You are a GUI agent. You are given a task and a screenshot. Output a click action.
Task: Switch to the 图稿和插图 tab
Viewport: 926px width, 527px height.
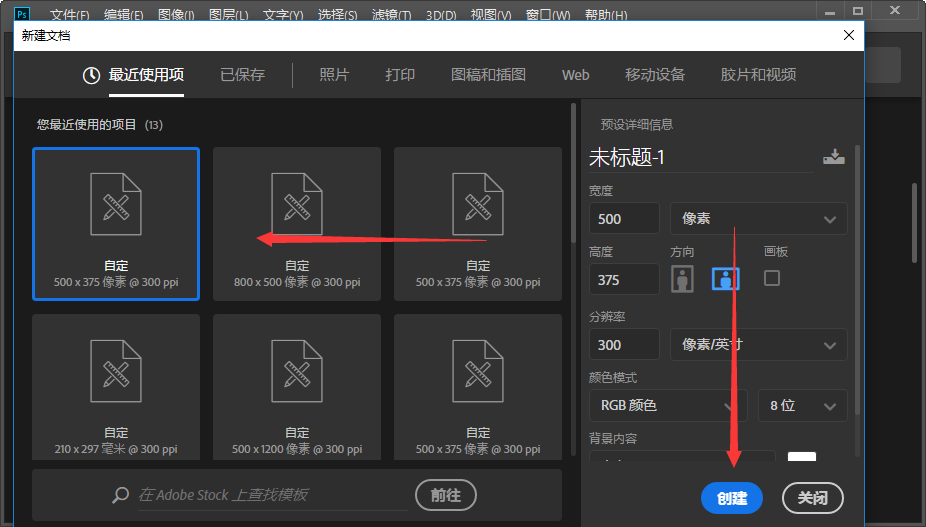pyautogui.click(x=488, y=75)
